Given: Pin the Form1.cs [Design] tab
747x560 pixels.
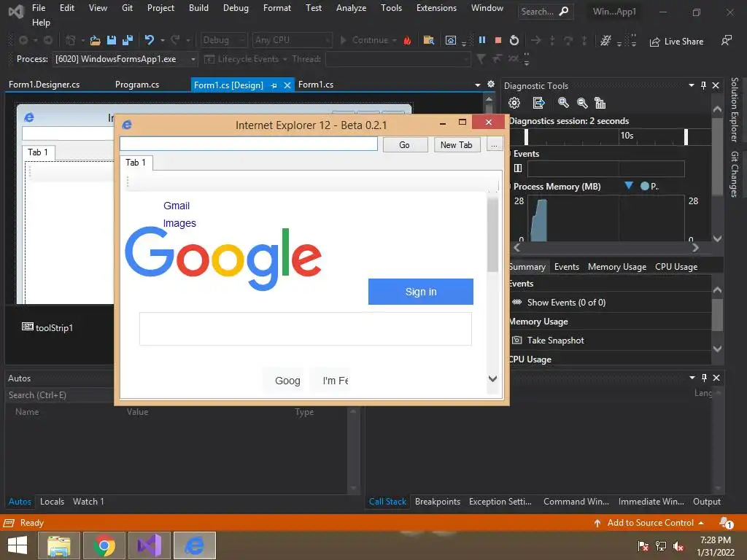Looking at the screenshot, I should click(x=274, y=85).
